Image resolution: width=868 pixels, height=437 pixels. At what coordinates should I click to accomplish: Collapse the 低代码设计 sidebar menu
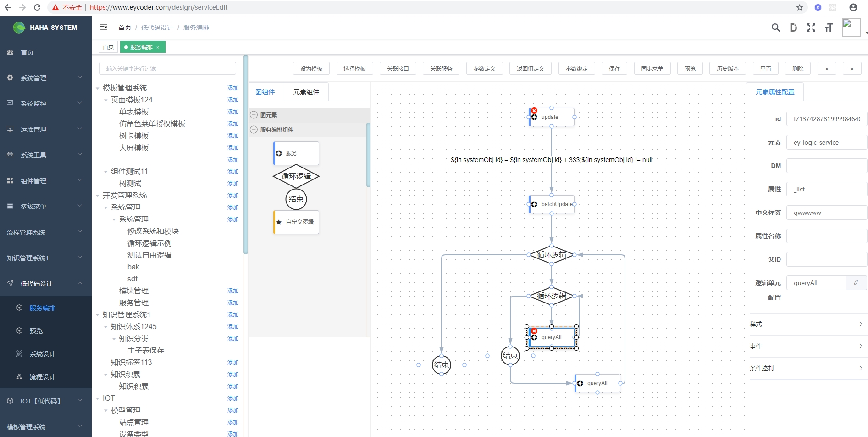coord(46,284)
